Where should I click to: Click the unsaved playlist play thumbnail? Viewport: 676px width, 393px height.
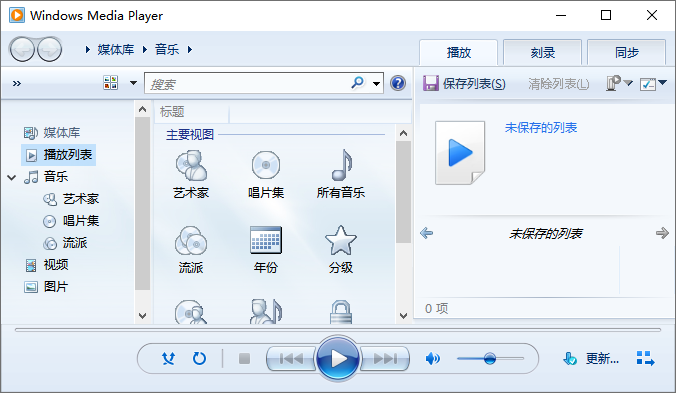[460, 153]
